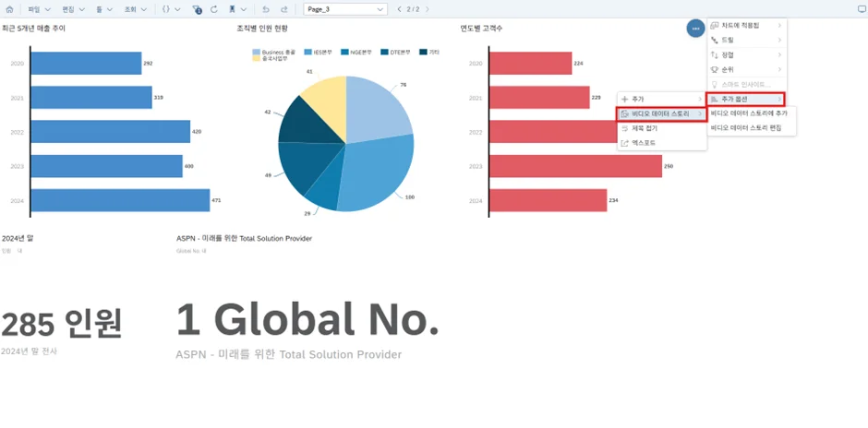Image resolution: width=868 pixels, height=428 pixels.
Task: Go to the Home icon
Action: (x=9, y=9)
